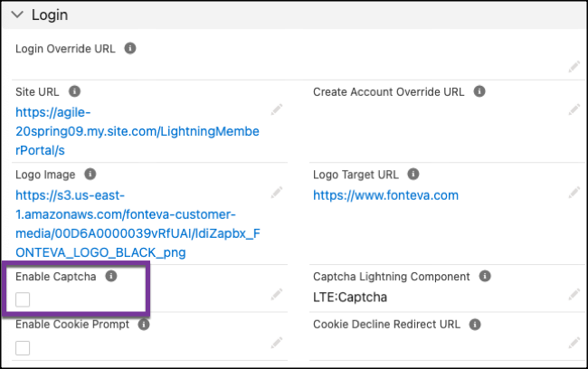Click info icon beside Site URL label
Viewport: 588px width, 369px height.
[75, 91]
